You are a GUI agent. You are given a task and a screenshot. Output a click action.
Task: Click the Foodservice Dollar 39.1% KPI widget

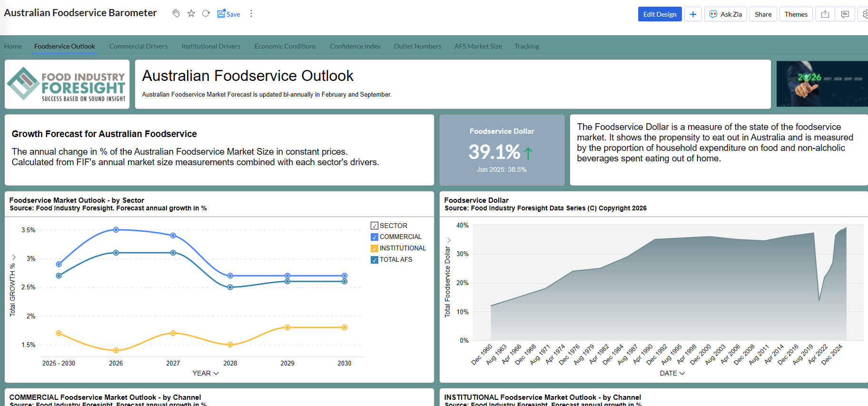point(502,150)
